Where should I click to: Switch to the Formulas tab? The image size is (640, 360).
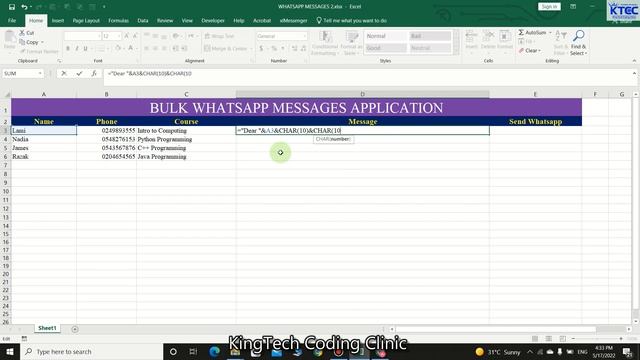118,20
